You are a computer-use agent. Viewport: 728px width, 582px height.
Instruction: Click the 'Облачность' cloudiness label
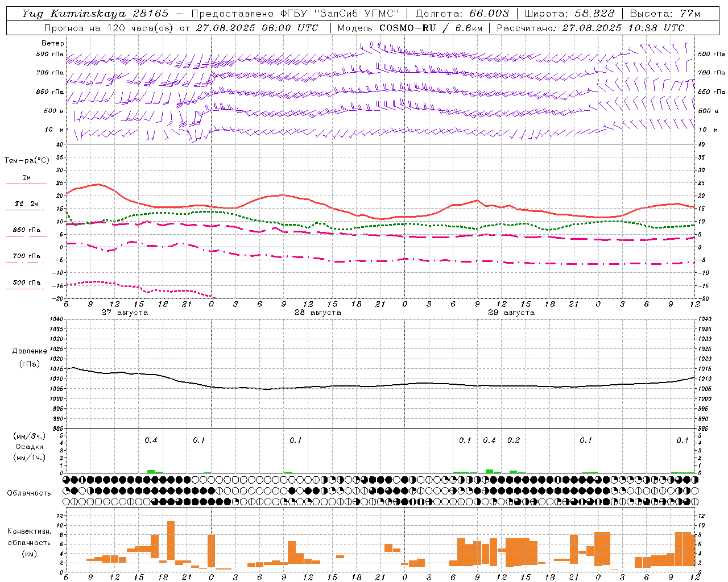coord(29,493)
